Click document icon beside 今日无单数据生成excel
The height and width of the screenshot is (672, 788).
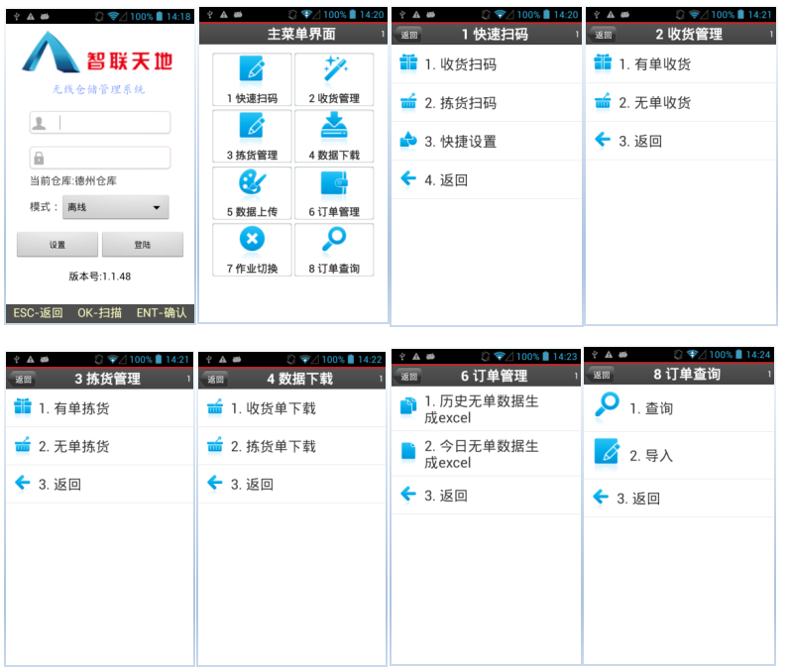(408, 451)
